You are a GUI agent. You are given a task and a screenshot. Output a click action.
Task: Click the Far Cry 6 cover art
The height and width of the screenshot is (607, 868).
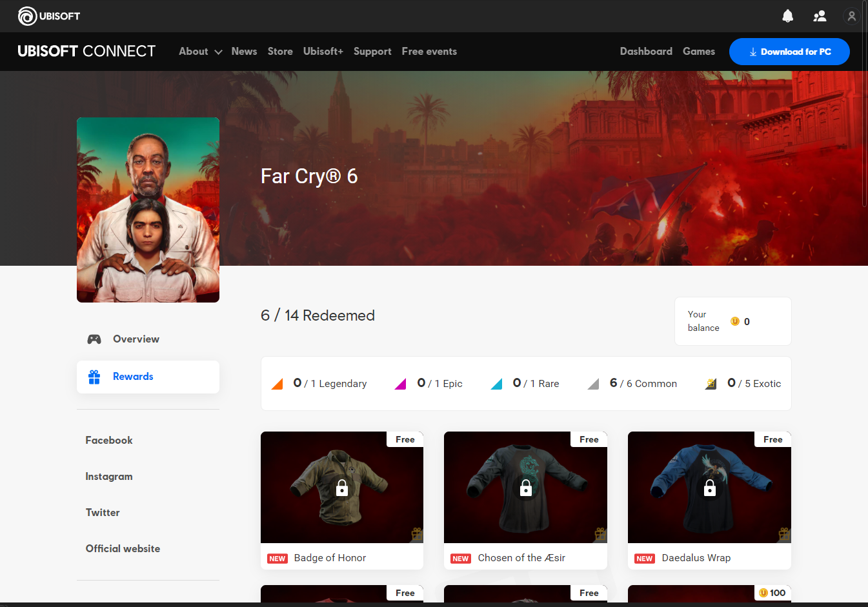(x=148, y=210)
